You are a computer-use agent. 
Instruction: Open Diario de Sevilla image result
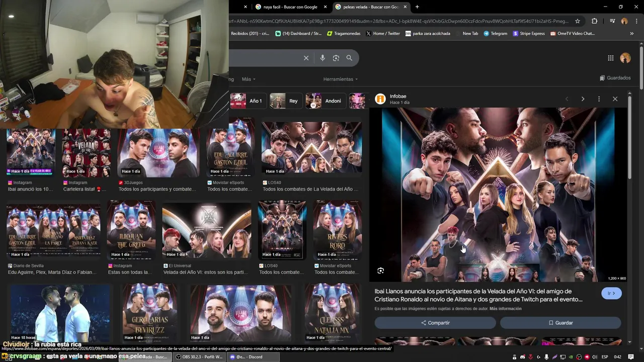pos(53,231)
